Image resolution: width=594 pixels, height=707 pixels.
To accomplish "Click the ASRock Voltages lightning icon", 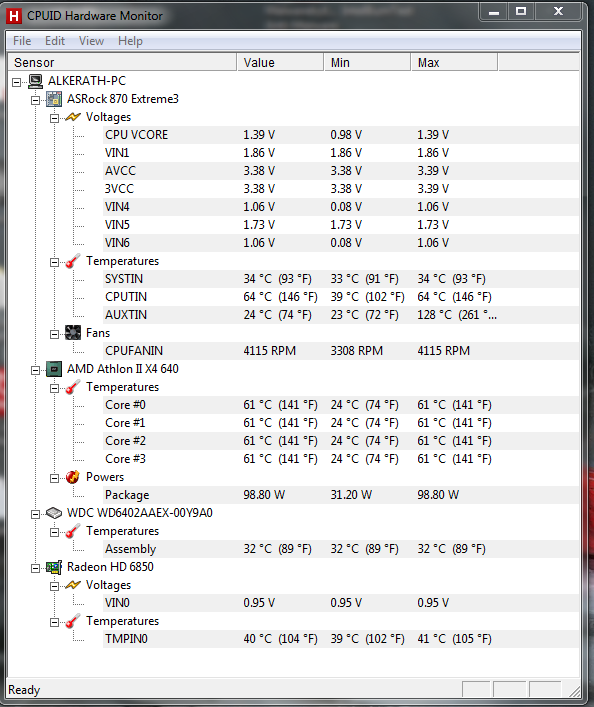I will coord(73,117).
